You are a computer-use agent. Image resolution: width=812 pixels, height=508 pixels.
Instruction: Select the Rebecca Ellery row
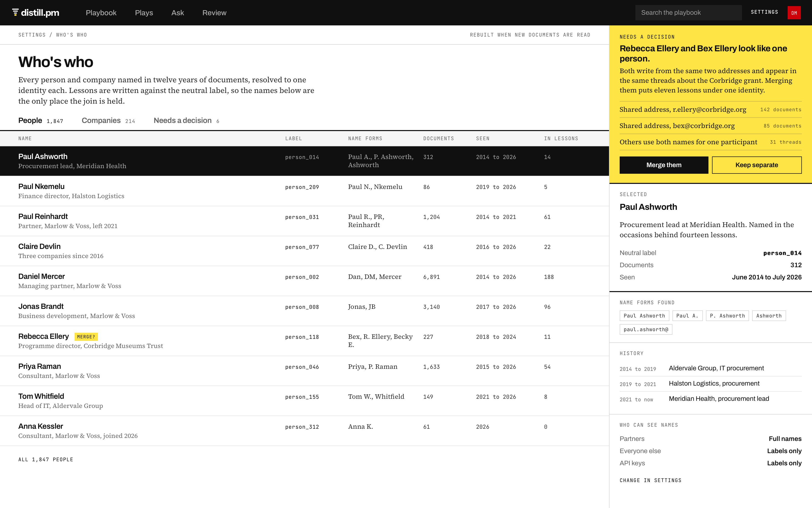304,341
